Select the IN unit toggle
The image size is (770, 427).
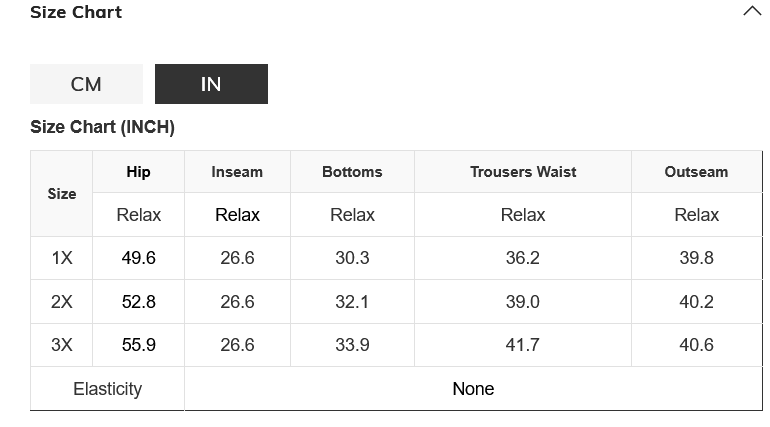coord(211,84)
